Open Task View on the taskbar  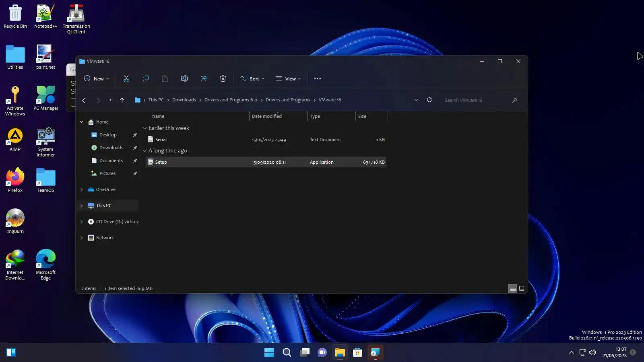coord(305,353)
